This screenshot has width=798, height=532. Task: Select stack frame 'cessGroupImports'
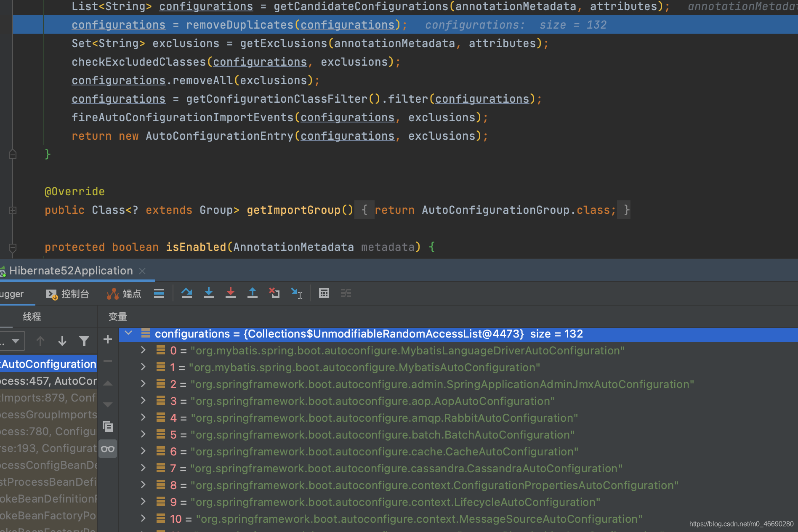point(48,415)
